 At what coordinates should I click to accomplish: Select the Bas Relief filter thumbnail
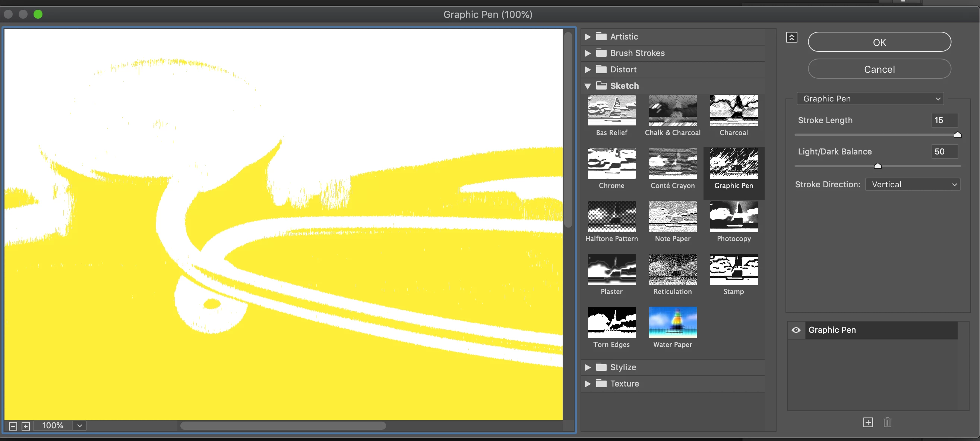pos(611,110)
